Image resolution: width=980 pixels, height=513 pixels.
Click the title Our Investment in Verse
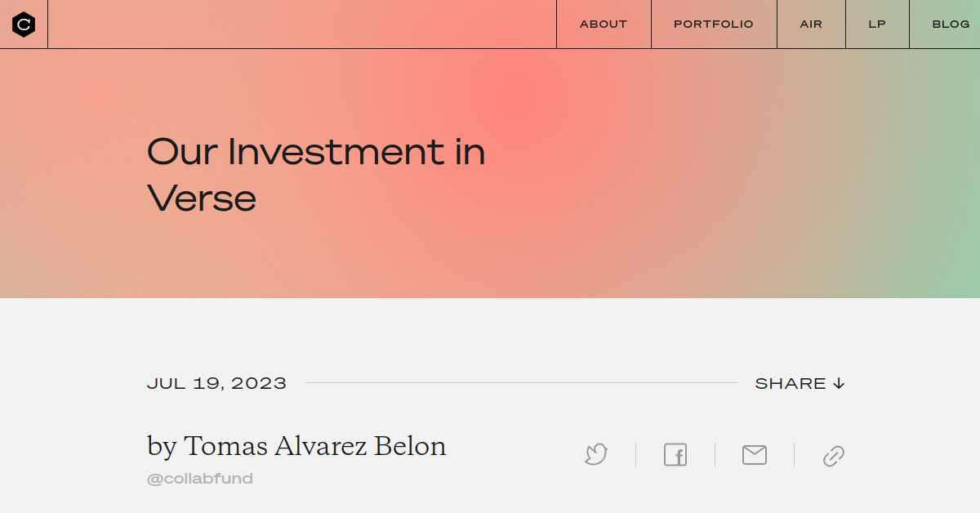pyautogui.click(x=316, y=174)
